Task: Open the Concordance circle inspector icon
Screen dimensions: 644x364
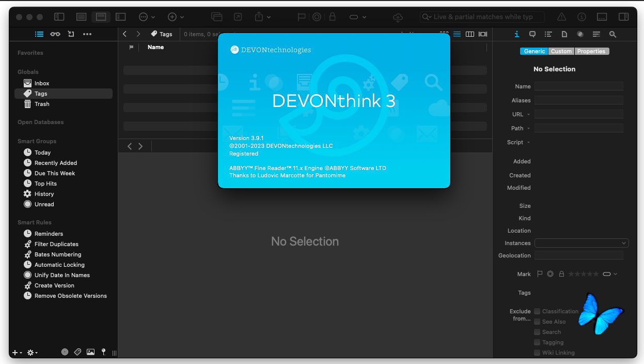Action: pos(580,34)
